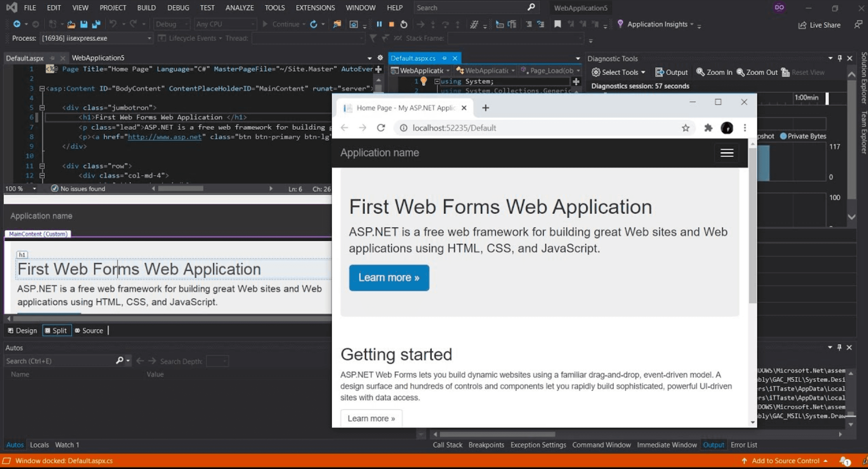The image size is (868, 469).
Task: Click the Open File toolbar icon
Action: (x=71, y=24)
